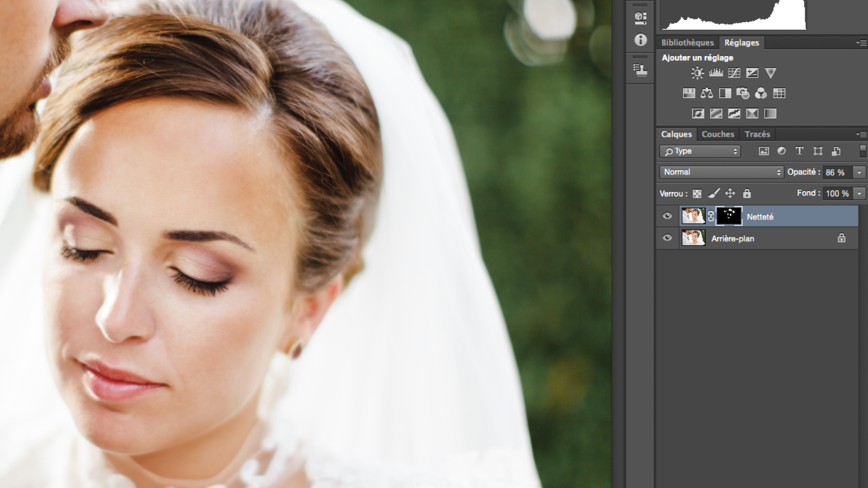Open the Info panel icon
Screen dimensions: 868x488
[640, 40]
